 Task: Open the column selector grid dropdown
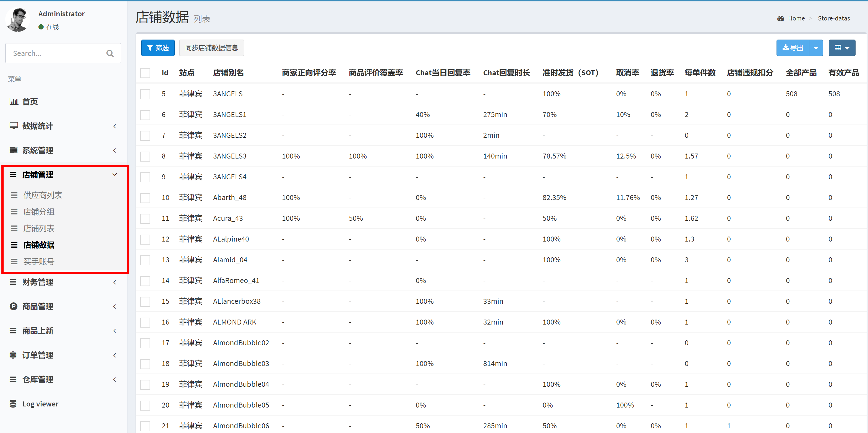pyautogui.click(x=841, y=48)
